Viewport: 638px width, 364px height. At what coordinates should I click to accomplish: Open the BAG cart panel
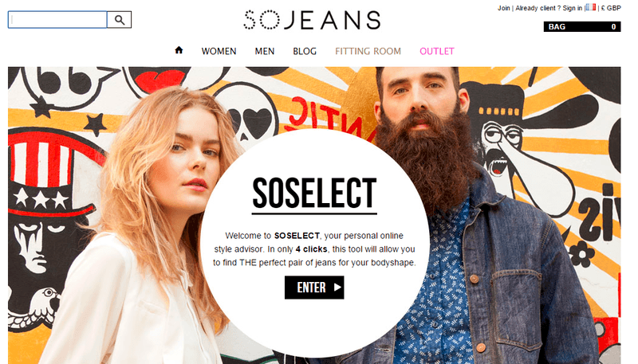582,27
